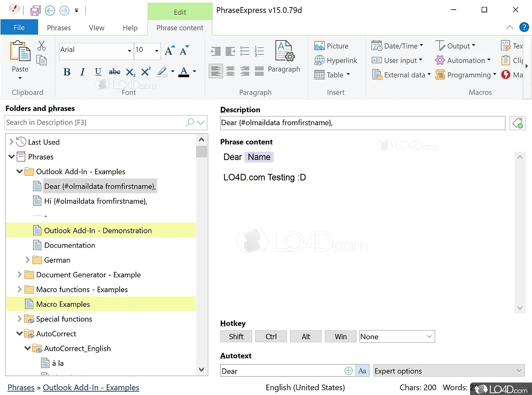Viewport: 532px width, 395px height.
Task: Copy selection with the copy icon
Action: point(42,60)
